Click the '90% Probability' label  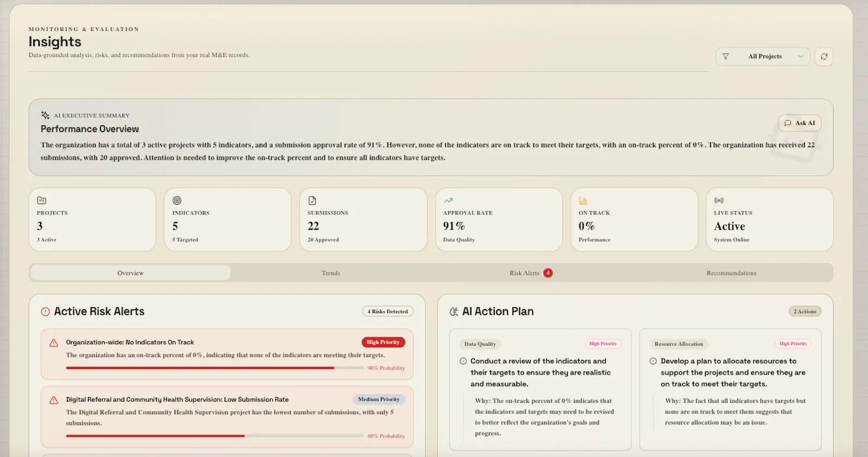click(386, 368)
